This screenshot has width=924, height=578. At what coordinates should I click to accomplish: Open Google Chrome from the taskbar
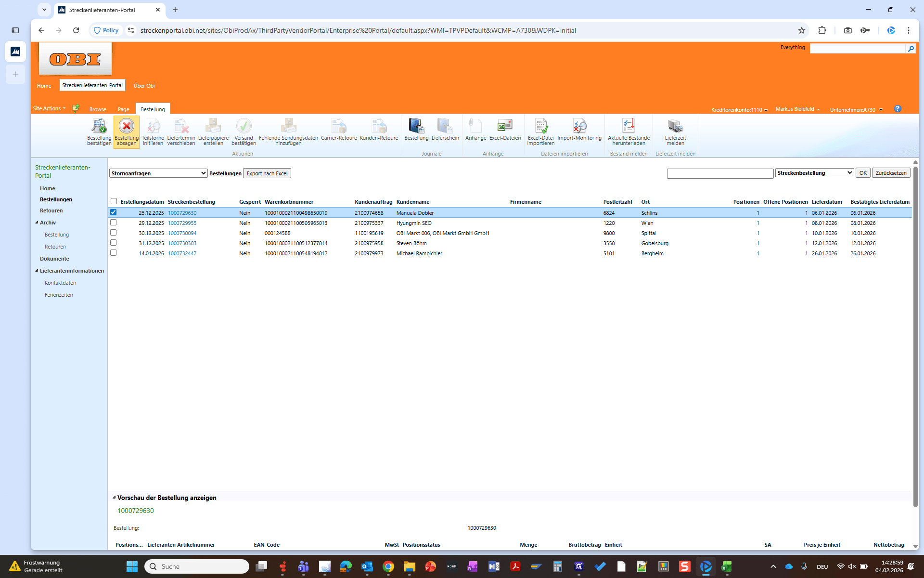pos(388,566)
